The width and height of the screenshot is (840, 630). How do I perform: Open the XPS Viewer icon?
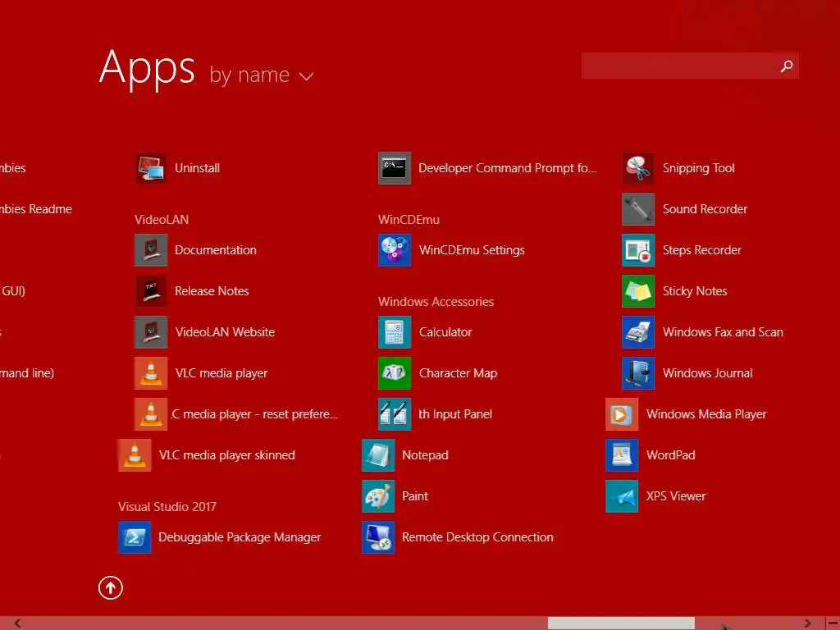pyautogui.click(x=622, y=496)
